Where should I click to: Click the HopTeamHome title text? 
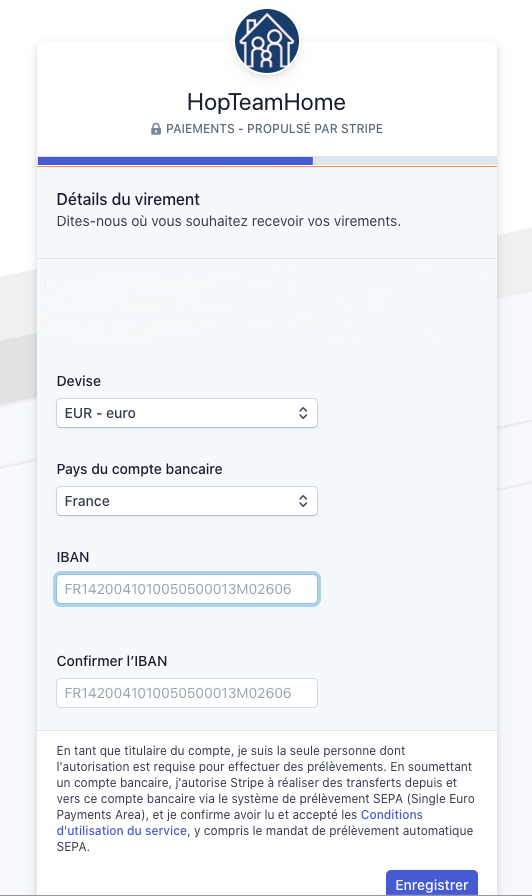tap(267, 102)
